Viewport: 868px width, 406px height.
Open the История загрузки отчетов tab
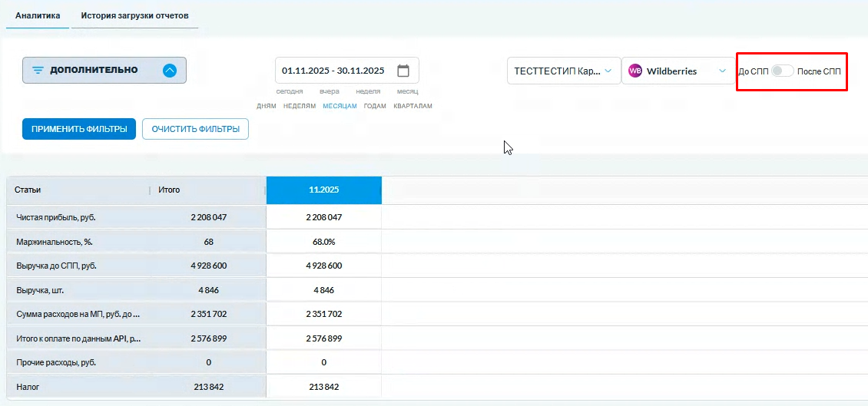[x=134, y=15]
